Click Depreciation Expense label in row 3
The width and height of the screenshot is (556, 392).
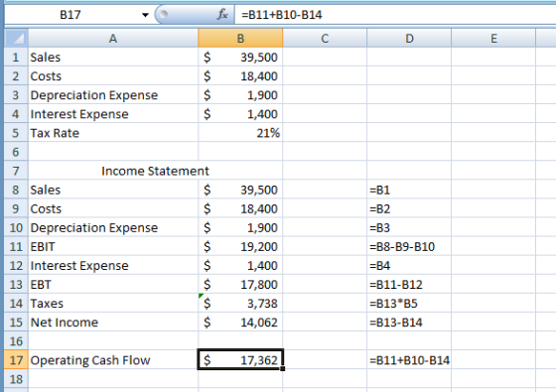tap(94, 95)
